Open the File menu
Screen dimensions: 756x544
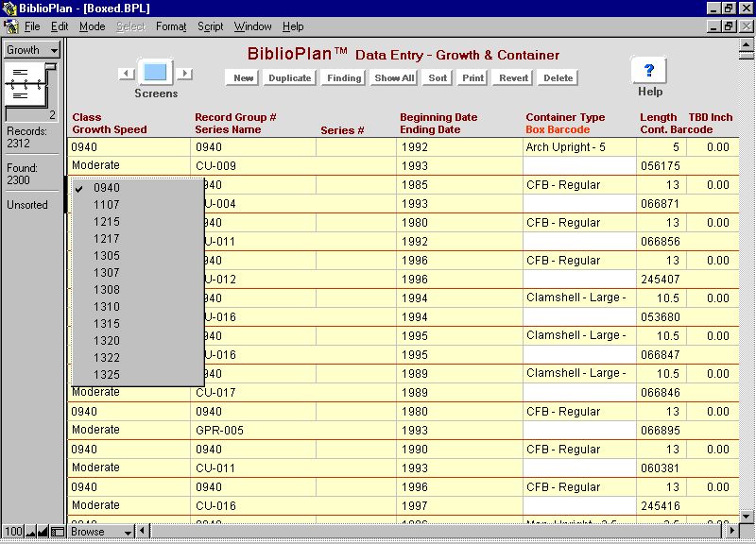coord(32,26)
